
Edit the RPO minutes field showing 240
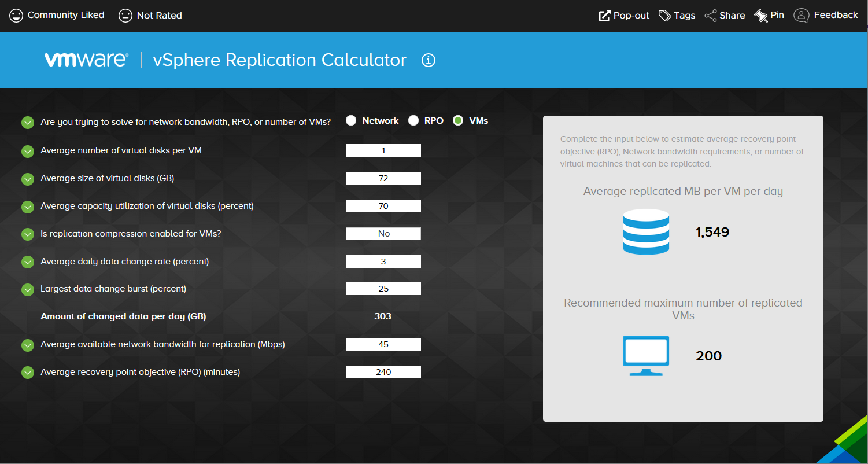point(383,372)
